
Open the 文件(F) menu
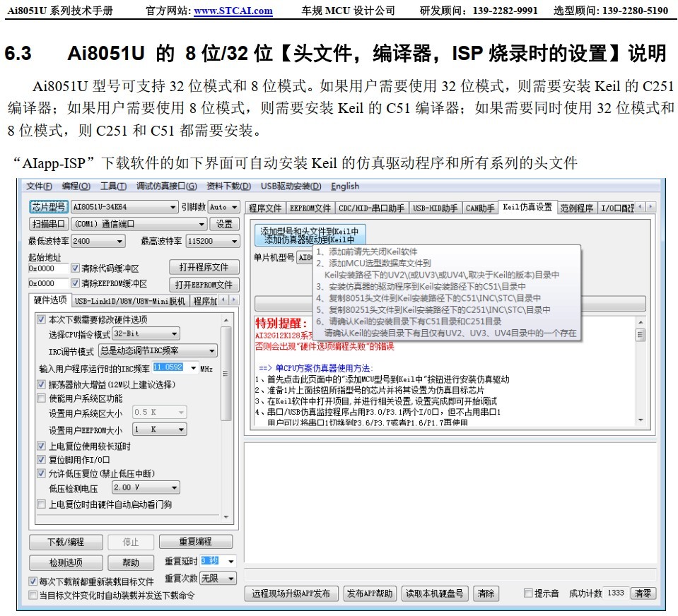(39, 186)
